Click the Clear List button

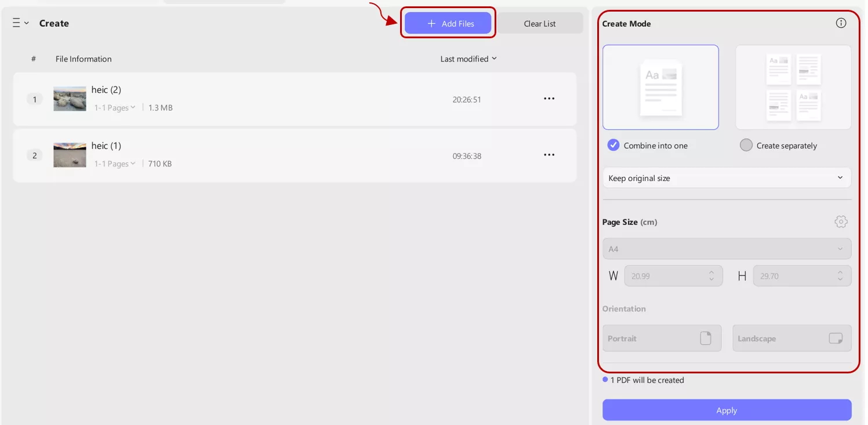[540, 24]
